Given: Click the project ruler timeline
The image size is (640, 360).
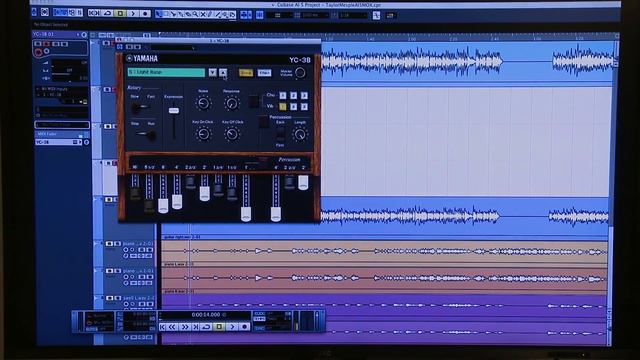Looking at the screenshot, I should [388, 37].
